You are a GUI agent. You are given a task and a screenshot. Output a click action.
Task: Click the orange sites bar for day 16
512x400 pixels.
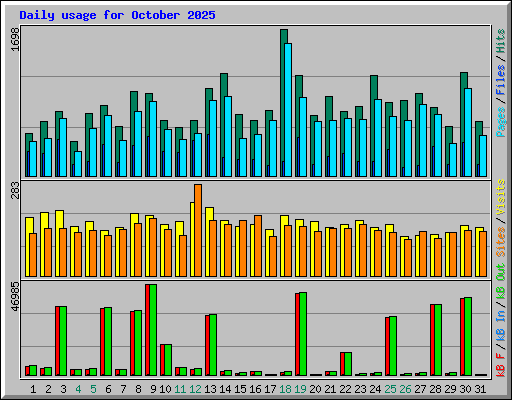coord(258,246)
